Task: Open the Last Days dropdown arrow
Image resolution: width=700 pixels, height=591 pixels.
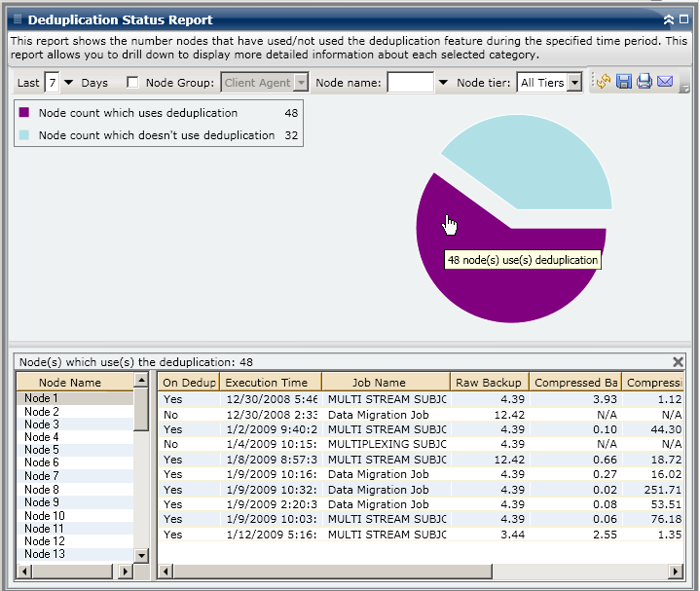Action: pos(68,84)
